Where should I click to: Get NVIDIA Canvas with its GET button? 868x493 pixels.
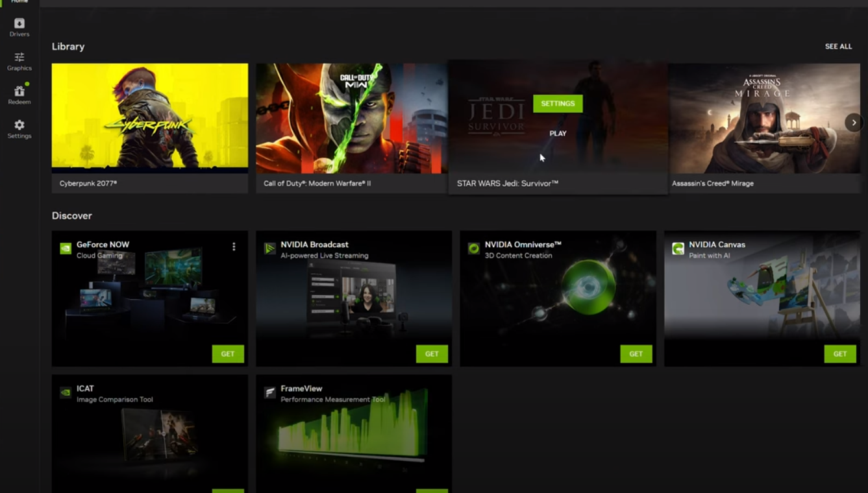tap(840, 354)
